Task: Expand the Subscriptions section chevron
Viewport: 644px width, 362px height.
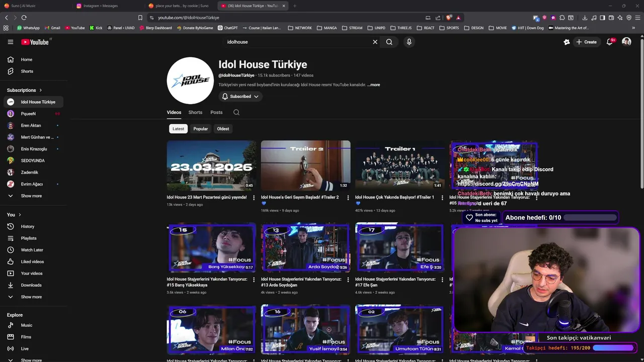Action: pyautogui.click(x=40, y=90)
